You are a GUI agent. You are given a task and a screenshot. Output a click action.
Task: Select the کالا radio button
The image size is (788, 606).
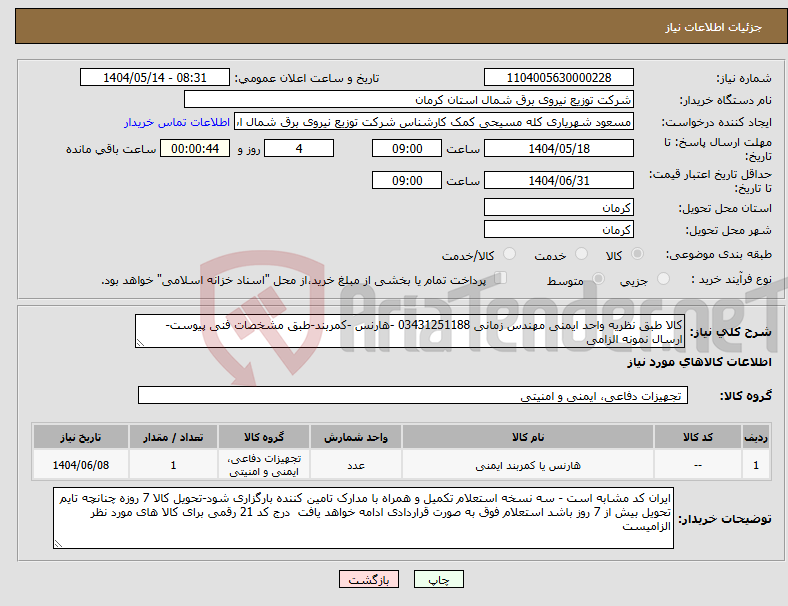click(x=637, y=254)
